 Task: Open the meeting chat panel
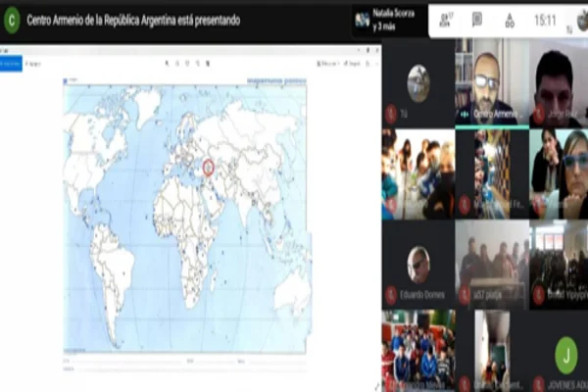[x=477, y=20]
